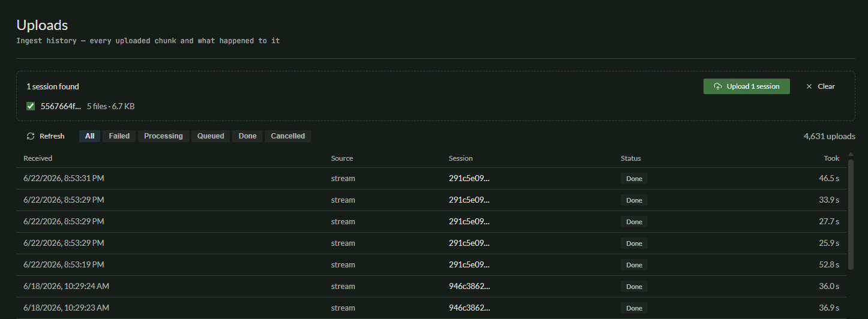The width and height of the screenshot is (868, 319).
Task: Click the 4,631 uploads count
Action: 829,136
